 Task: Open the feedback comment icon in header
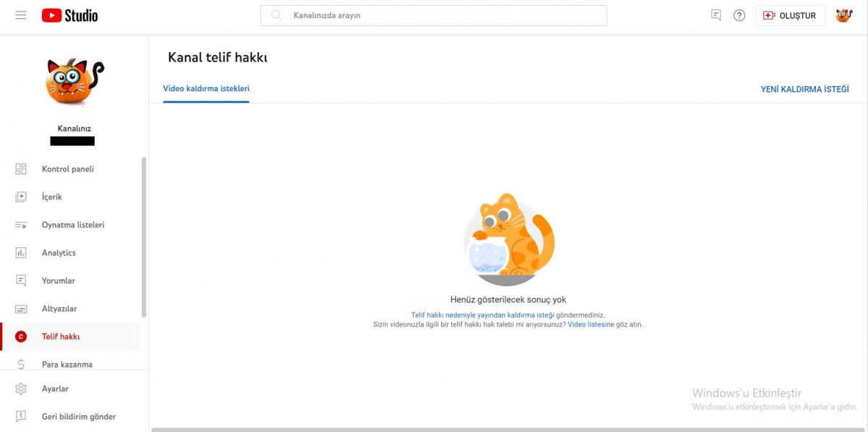pyautogui.click(x=716, y=15)
